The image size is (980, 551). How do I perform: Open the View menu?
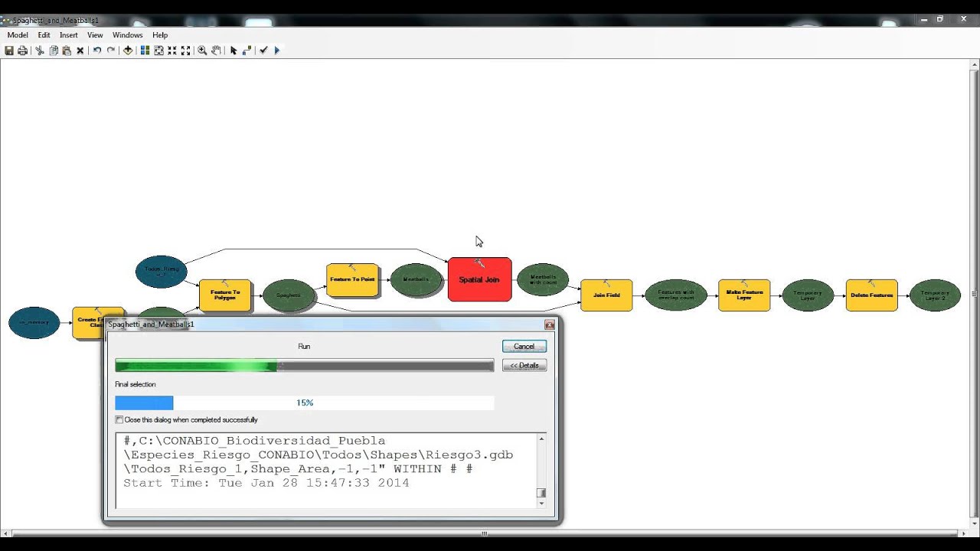(95, 35)
